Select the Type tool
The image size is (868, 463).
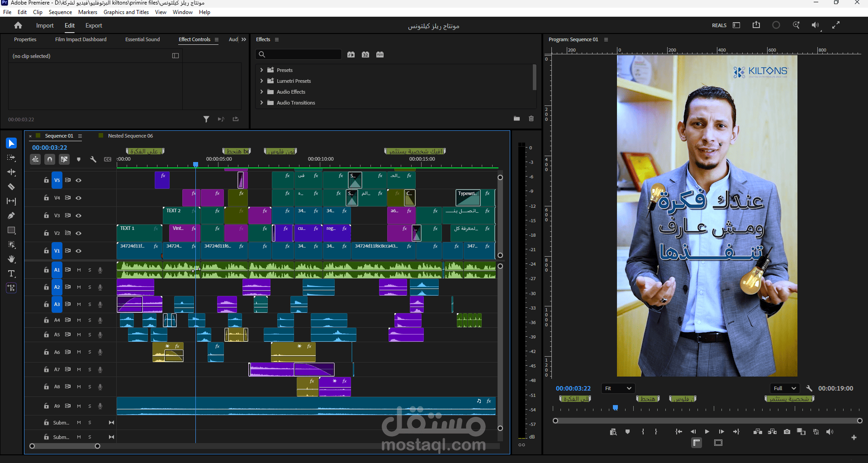click(x=11, y=273)
